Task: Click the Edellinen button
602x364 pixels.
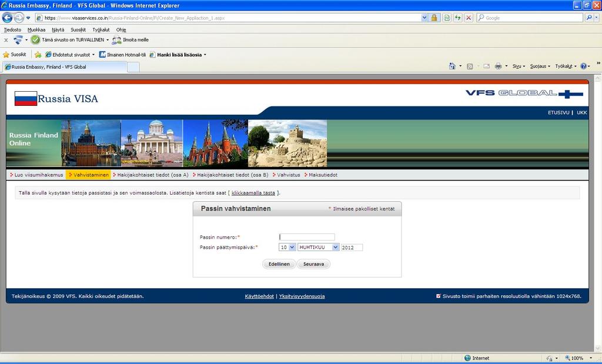Action: click(x=279, y=264)
